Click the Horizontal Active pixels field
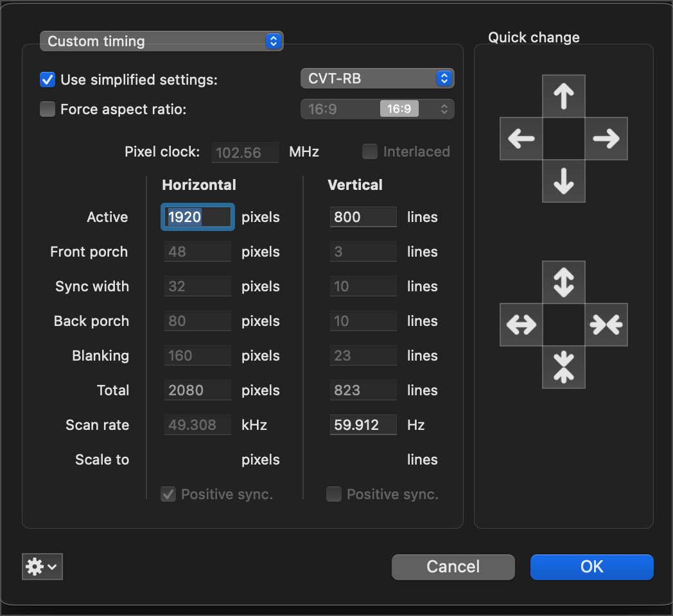This screenshot has width=673, height=616. 198,217
